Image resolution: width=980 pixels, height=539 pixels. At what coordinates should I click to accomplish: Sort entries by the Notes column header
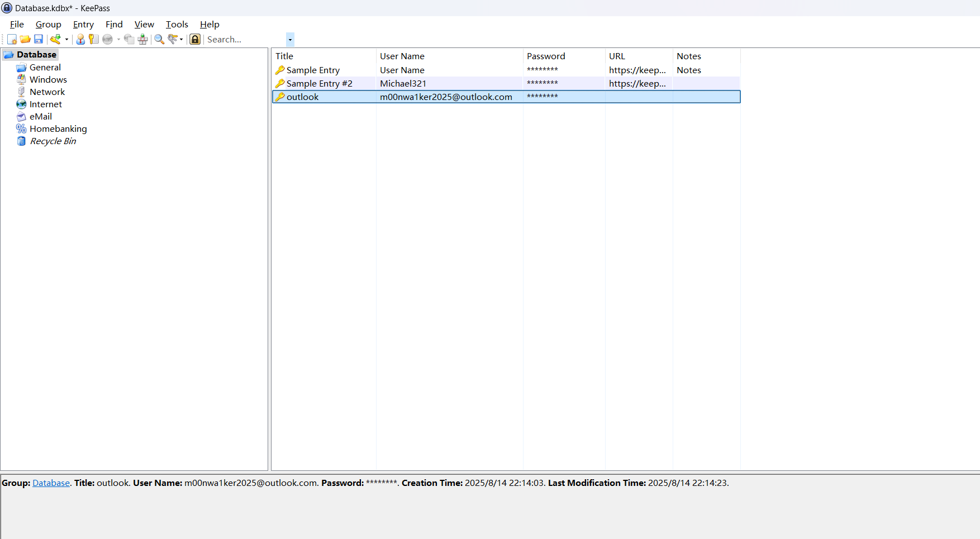click(x=707, y=56)
